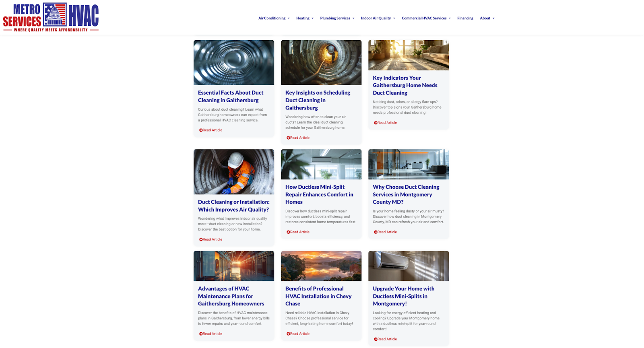Go to the Financing page
The image size is (644, 348).
(x=465, y=18)
